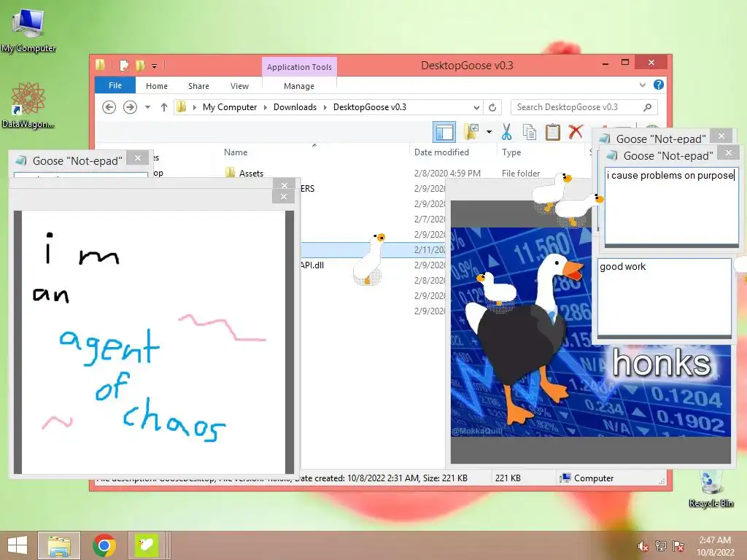Click the Action Center flag icon
The height and width of the screenshot is (560, 747).
tap(678, 546)
